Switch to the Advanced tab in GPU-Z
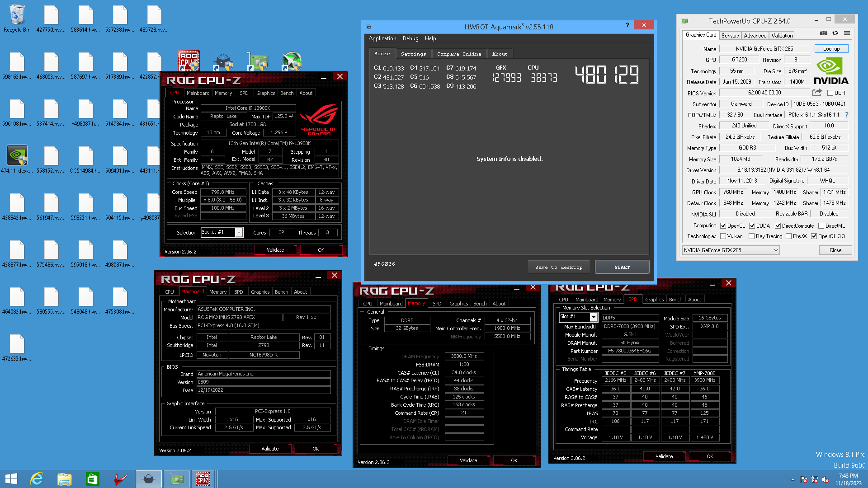The width and height of the screenshot is (868, 488). [x=755, y=36]
